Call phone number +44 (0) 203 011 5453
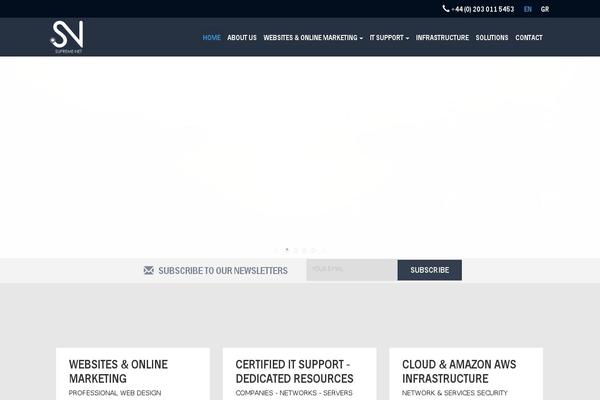Screen dimensions: 600x400 point(483,9)
